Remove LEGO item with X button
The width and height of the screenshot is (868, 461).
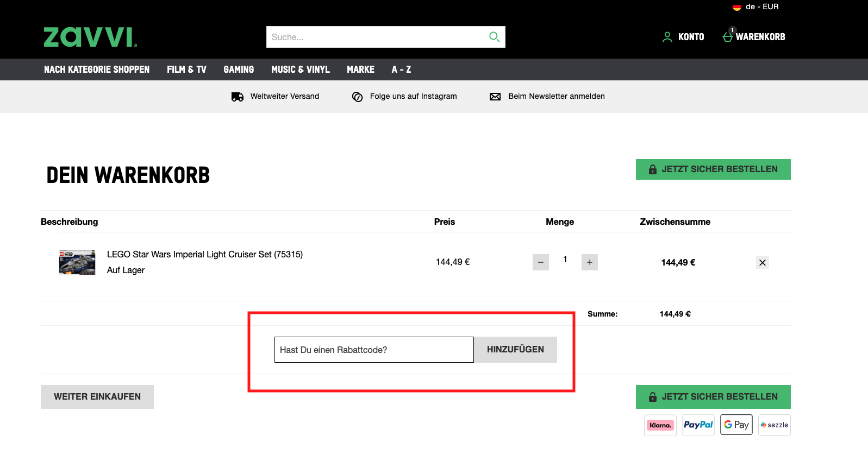coord(763,263)
